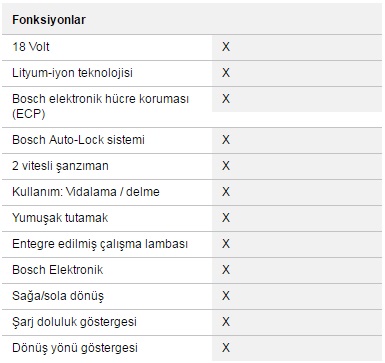
Task: Select Şarj doluluk göstergesi label
Action: (74, 322)
